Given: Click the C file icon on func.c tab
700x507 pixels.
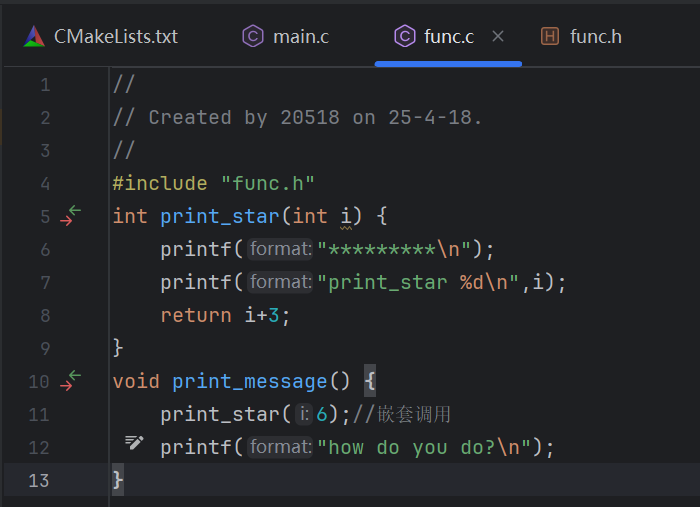Looking at the screenshot, I should pyautogui.click(x=405, y=36).
